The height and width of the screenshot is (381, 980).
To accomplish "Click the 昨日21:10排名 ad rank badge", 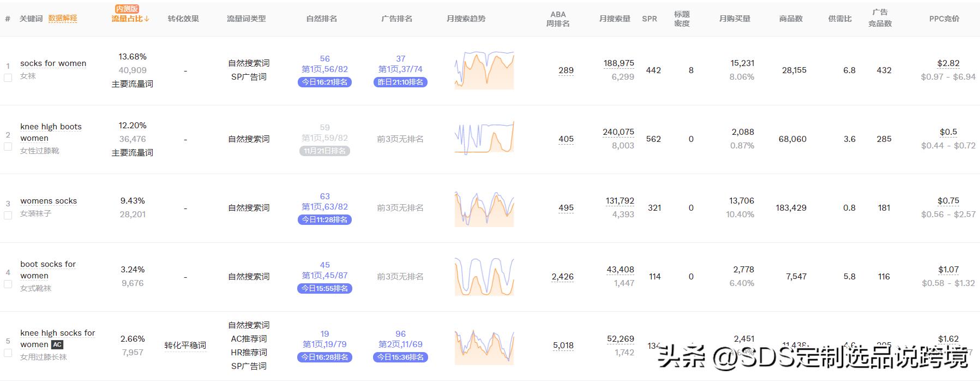I will tap(400, 82).
